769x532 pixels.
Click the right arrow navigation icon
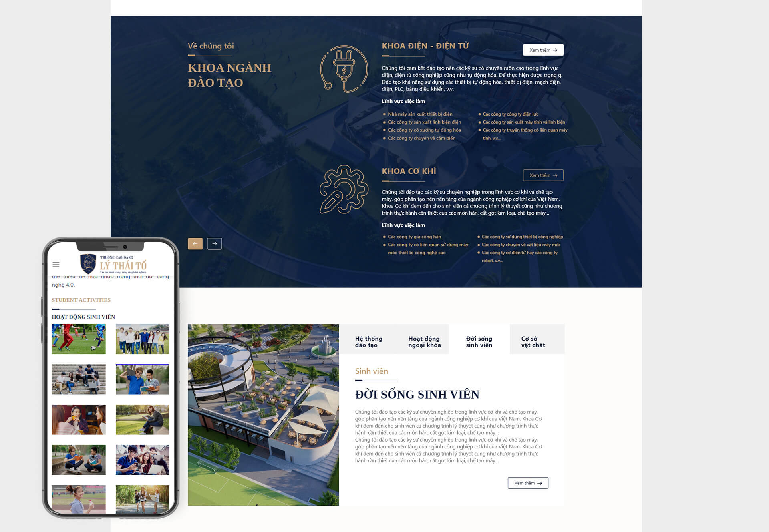coord(215,244)
